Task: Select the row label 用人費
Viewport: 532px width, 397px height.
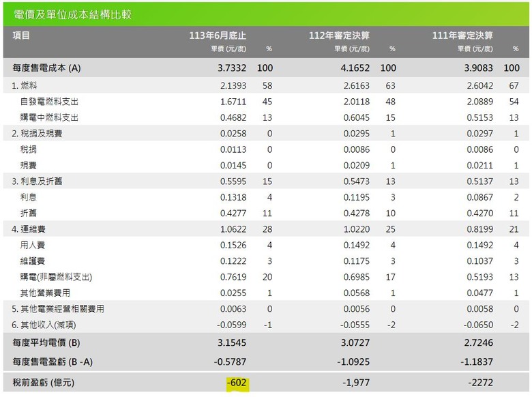Action: [32, 245]
